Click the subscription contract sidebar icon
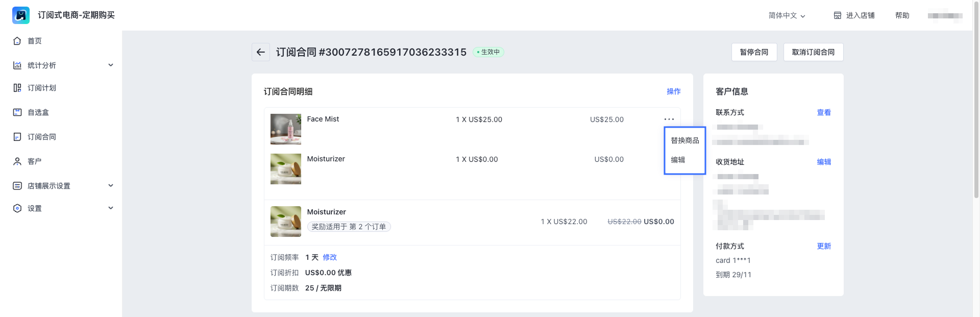The image size is (980, 317). click(x=17, y=137)
